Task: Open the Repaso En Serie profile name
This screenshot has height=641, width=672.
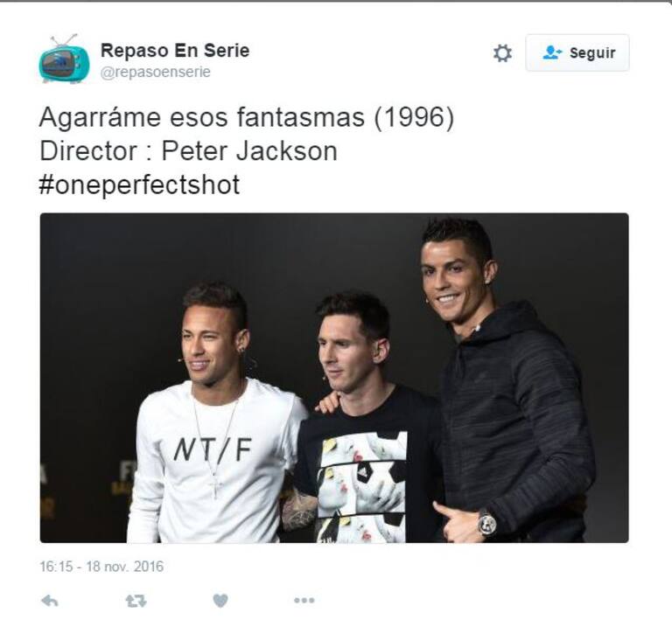Action: click(175, 51)
